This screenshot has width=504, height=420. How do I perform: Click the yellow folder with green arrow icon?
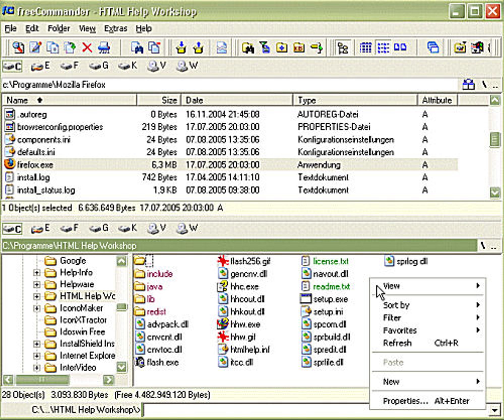point(316,47)
